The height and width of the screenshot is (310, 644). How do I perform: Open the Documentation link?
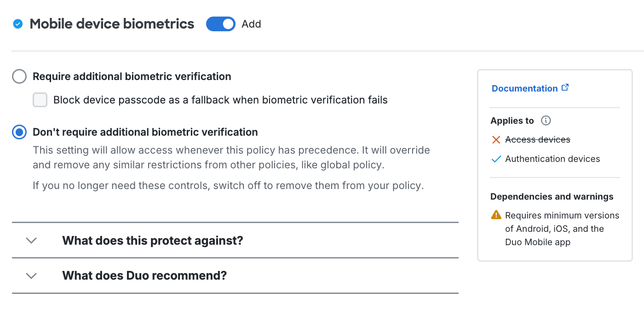tap(524, 88)
